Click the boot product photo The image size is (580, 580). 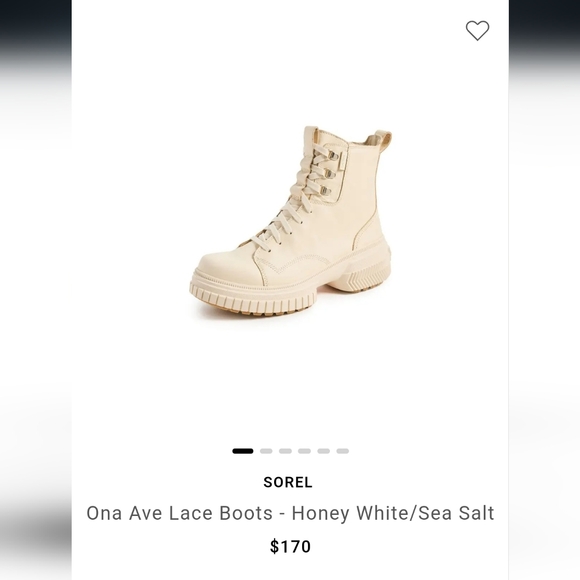click(290, 222)
